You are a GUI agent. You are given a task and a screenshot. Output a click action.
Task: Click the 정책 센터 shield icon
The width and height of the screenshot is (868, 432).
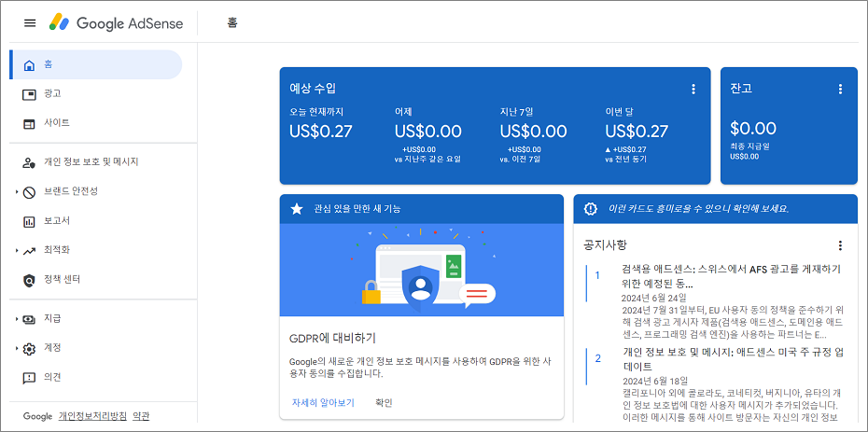pos(29,281)
